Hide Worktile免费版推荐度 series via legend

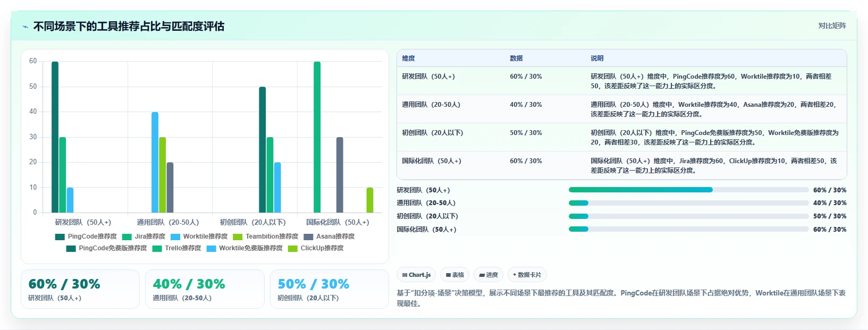click(245, 248)
